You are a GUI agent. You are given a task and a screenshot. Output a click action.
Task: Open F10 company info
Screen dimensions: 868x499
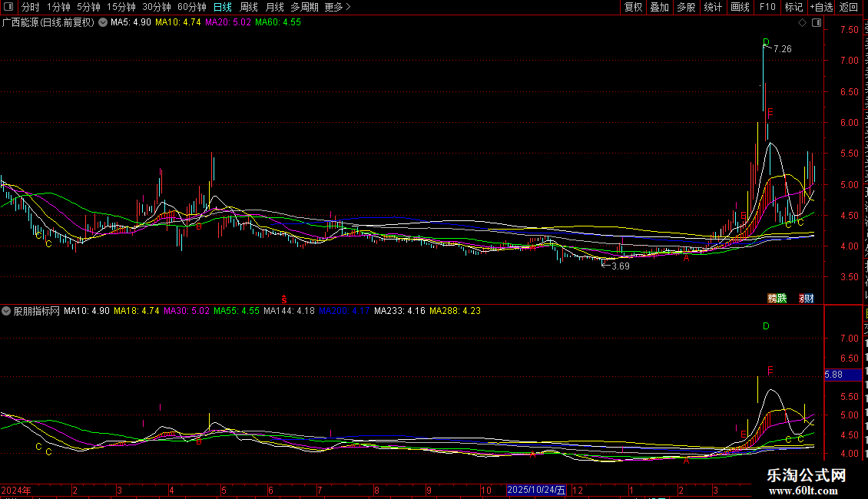[x=767, y=7]
